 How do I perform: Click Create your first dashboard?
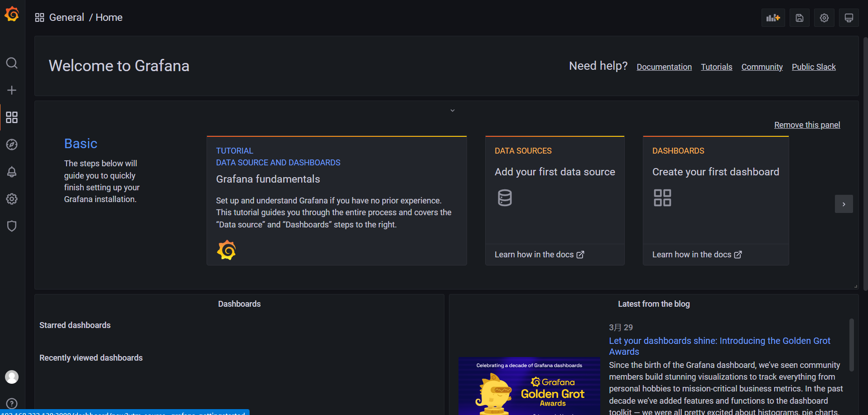pos(715,172)
